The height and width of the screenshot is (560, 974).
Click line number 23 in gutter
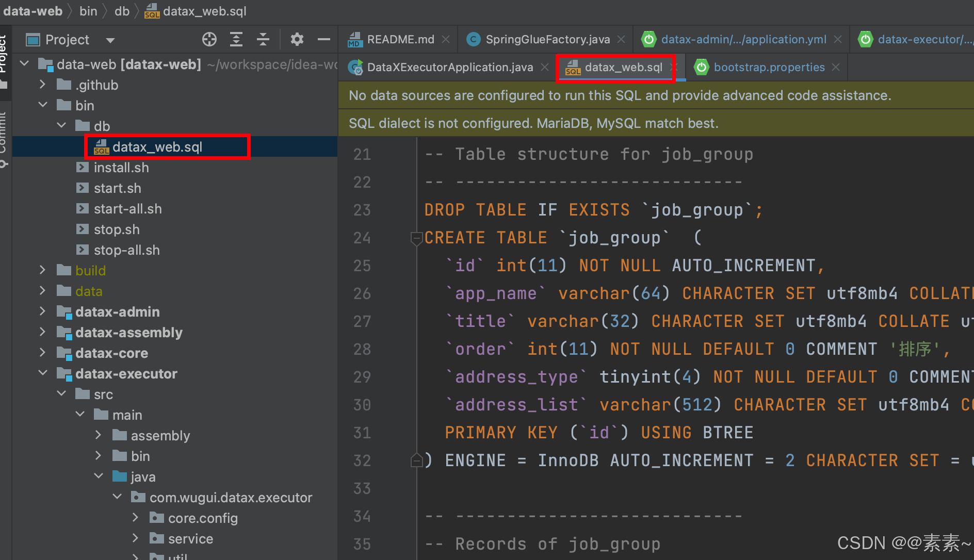pos(362,210)
